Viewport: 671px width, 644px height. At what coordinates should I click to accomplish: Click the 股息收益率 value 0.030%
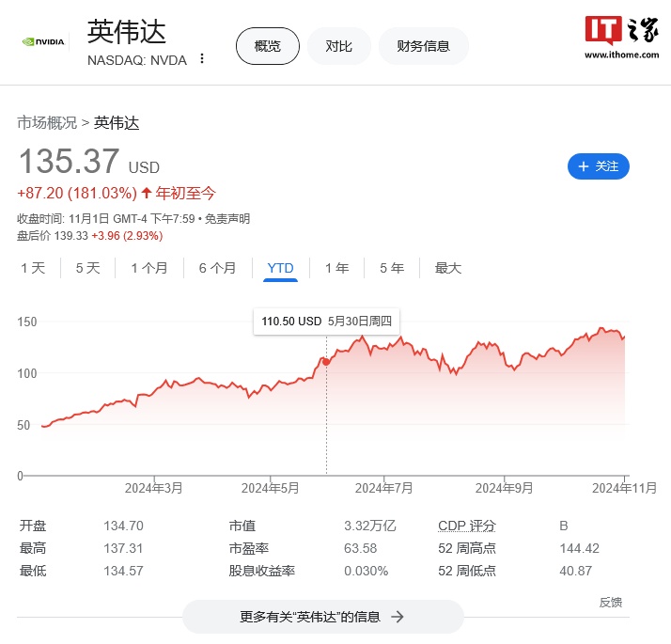click(366, 571)
